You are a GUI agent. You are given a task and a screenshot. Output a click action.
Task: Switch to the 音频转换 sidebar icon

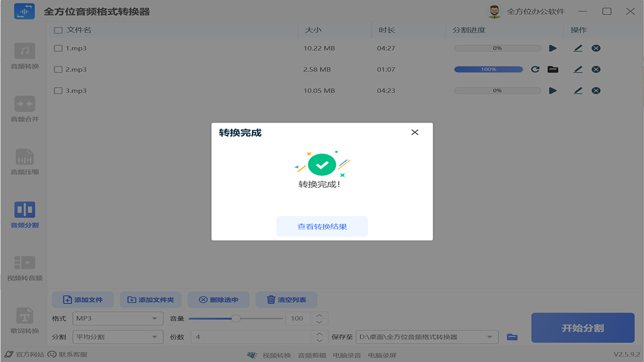point(24,55)
